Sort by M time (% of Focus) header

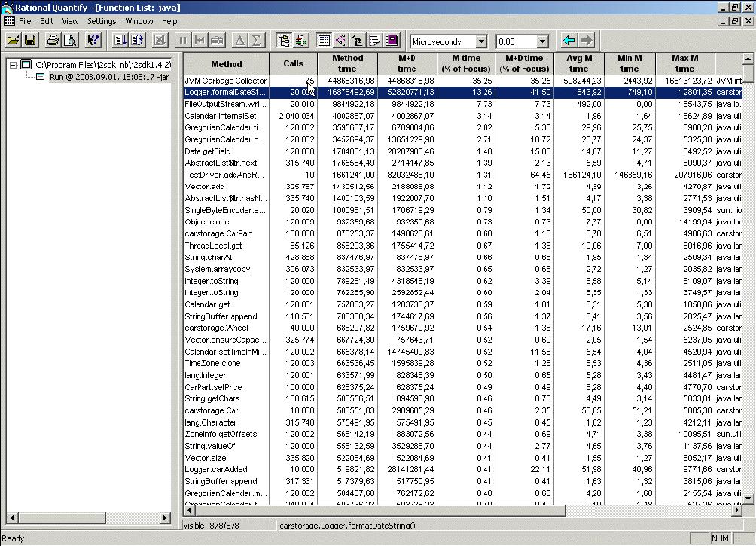point(466,64)
